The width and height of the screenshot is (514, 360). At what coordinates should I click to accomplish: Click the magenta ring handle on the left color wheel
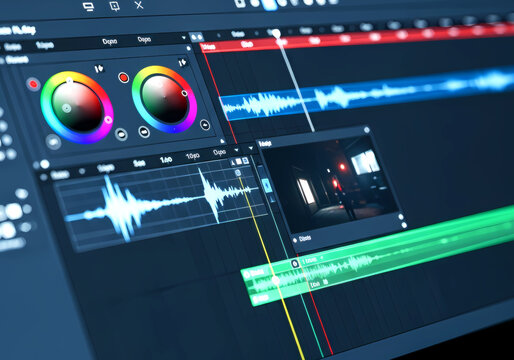(x=108, y=120)
